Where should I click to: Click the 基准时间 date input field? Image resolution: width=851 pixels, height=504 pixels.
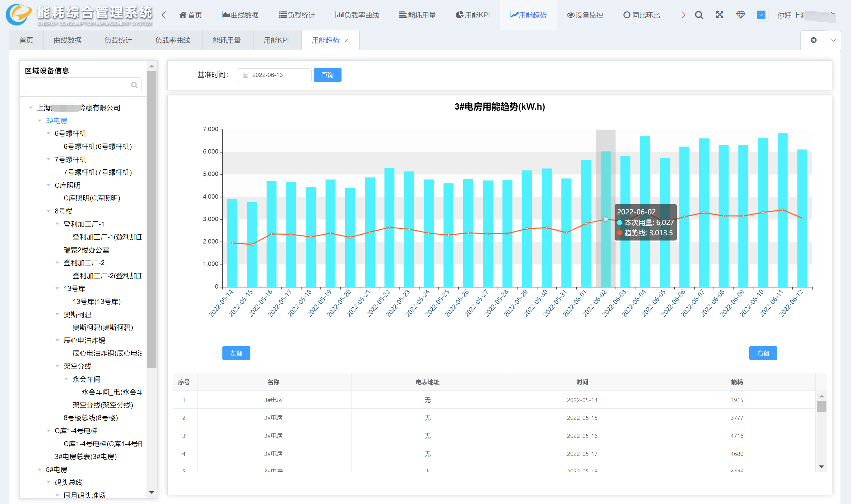tap(274, 75)
